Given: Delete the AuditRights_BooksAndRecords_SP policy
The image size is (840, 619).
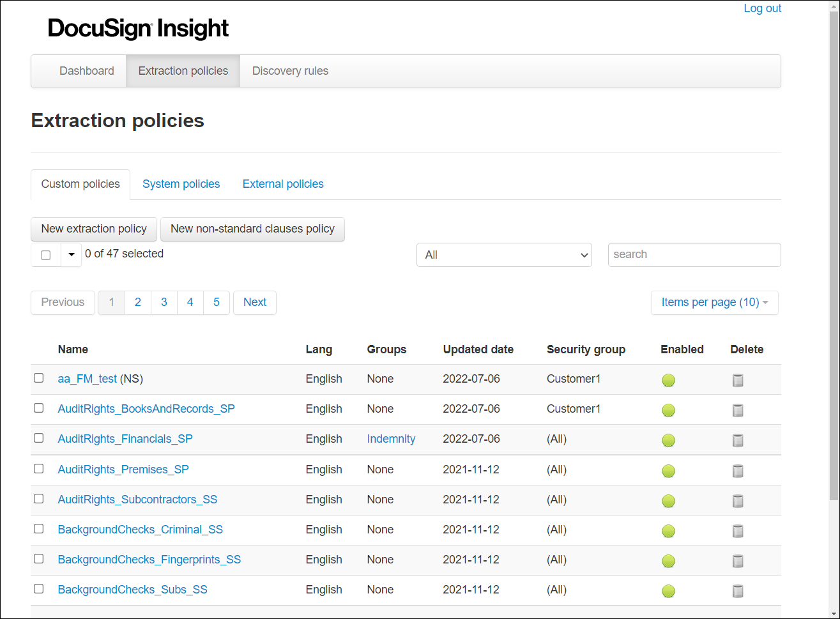Looking at the screenshot, I should point(738,410).
